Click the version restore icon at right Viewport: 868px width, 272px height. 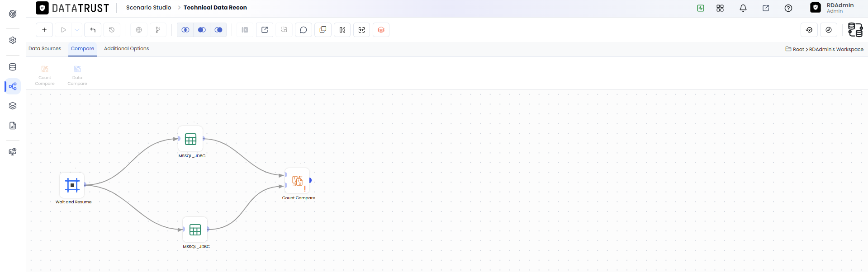pos(809,30)
